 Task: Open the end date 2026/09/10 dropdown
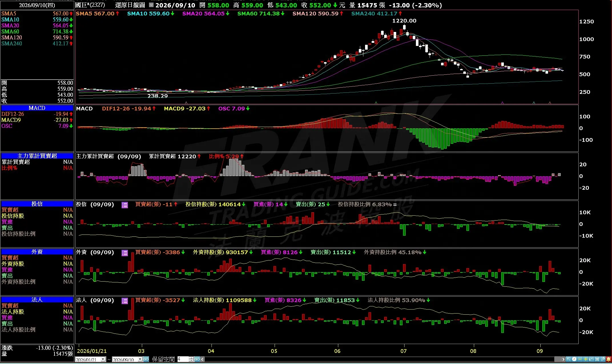(140, 359)
